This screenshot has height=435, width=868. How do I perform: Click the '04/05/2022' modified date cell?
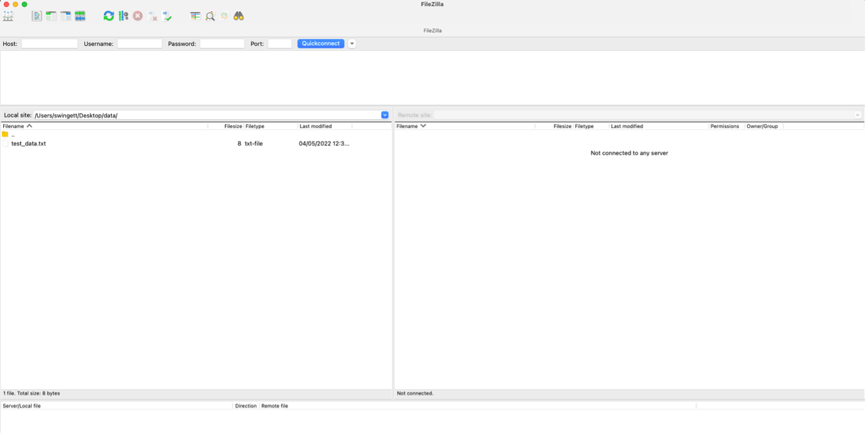(324, 144)
